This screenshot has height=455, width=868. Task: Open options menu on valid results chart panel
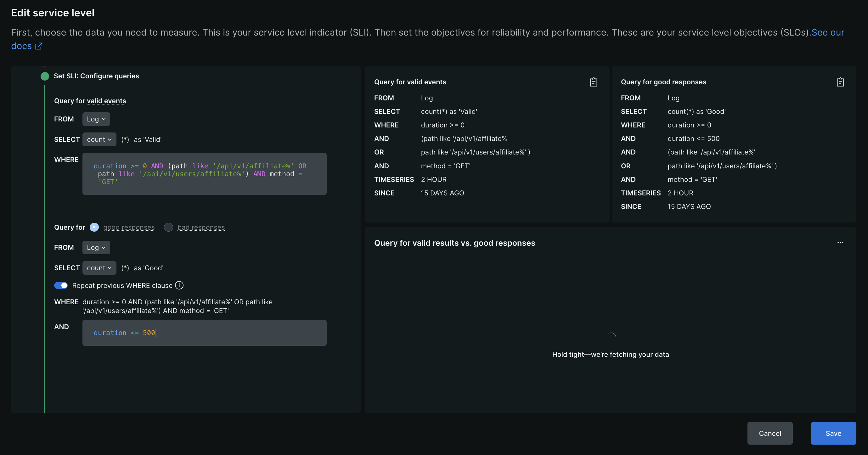coord(840,243)
